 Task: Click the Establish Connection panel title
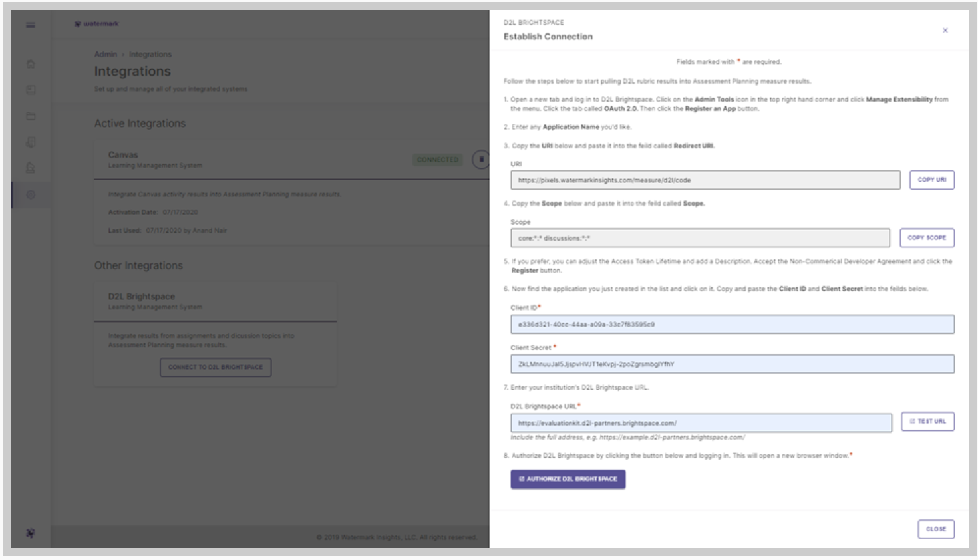pyautogui.click(x=548, y=37)
